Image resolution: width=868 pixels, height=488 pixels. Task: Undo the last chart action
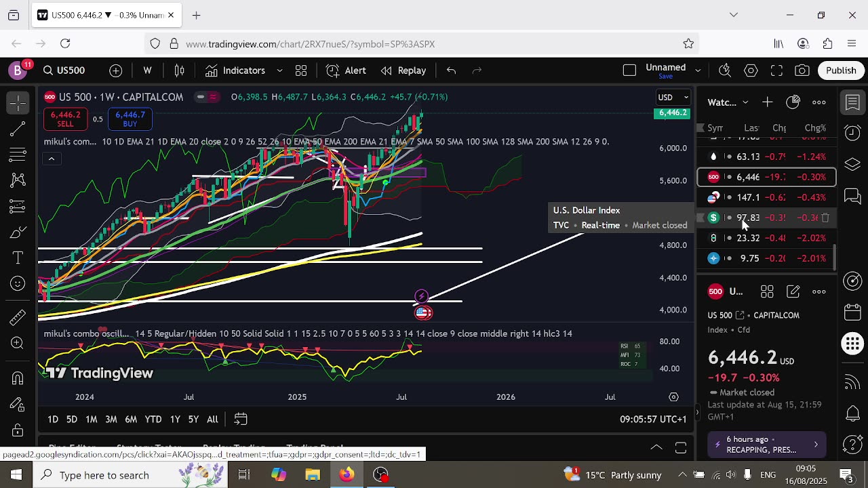tap(451, 70)
